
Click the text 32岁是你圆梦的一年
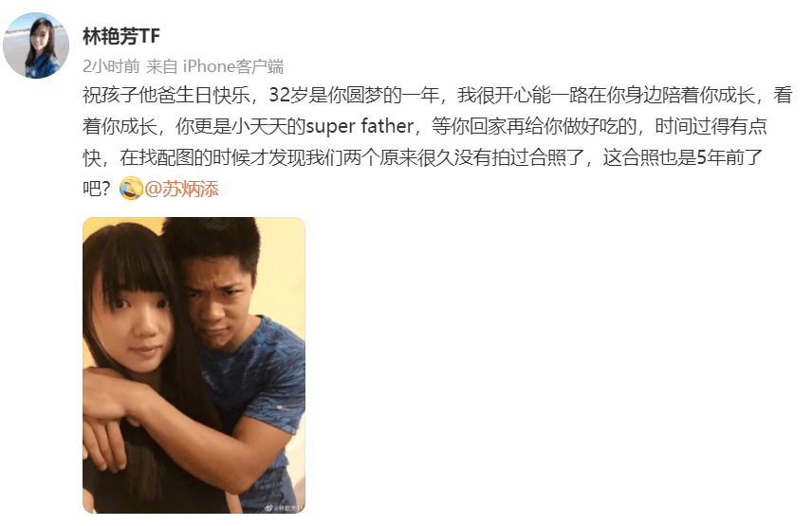354,95
